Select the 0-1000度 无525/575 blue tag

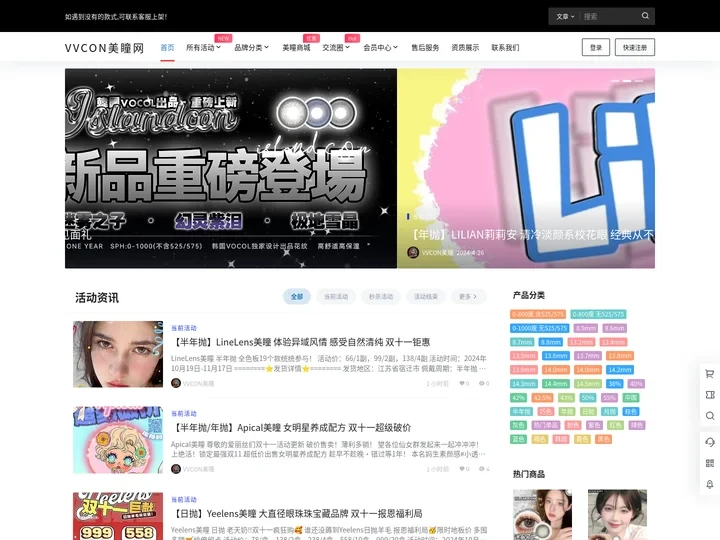tap(540, 328)
